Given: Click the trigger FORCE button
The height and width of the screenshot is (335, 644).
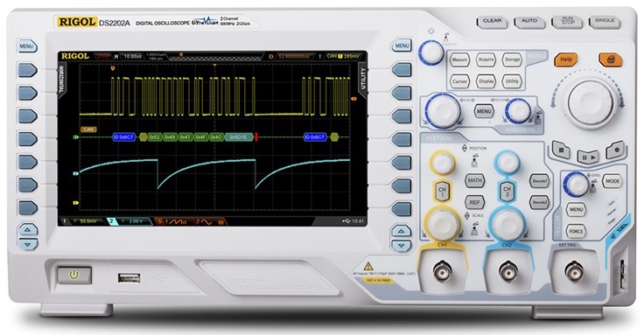Looking at the screenshot, I should (x=576, y=231).
